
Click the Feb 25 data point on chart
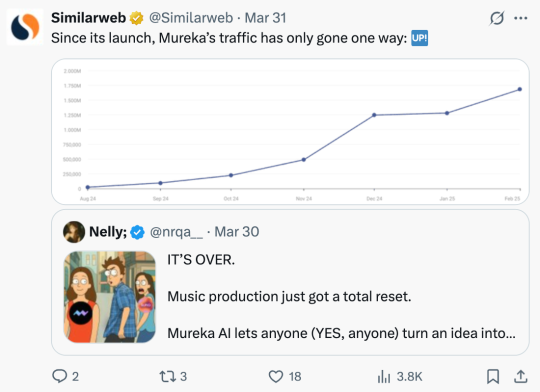point(520,89)
